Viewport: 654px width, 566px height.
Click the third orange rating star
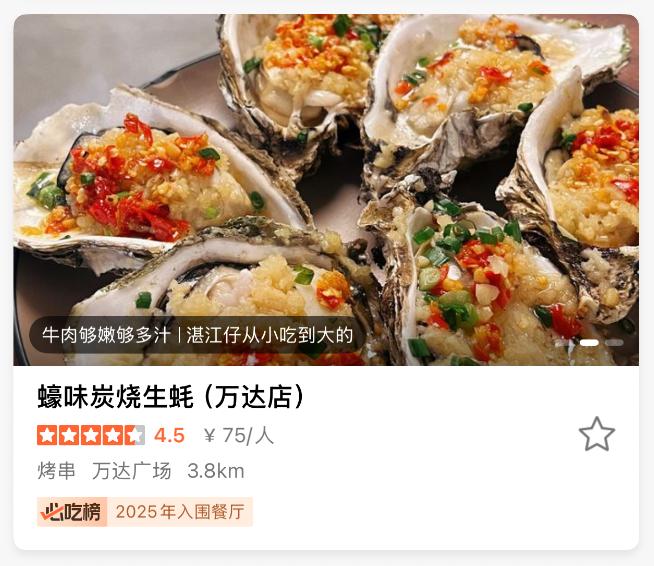click(x=91, y=435)
